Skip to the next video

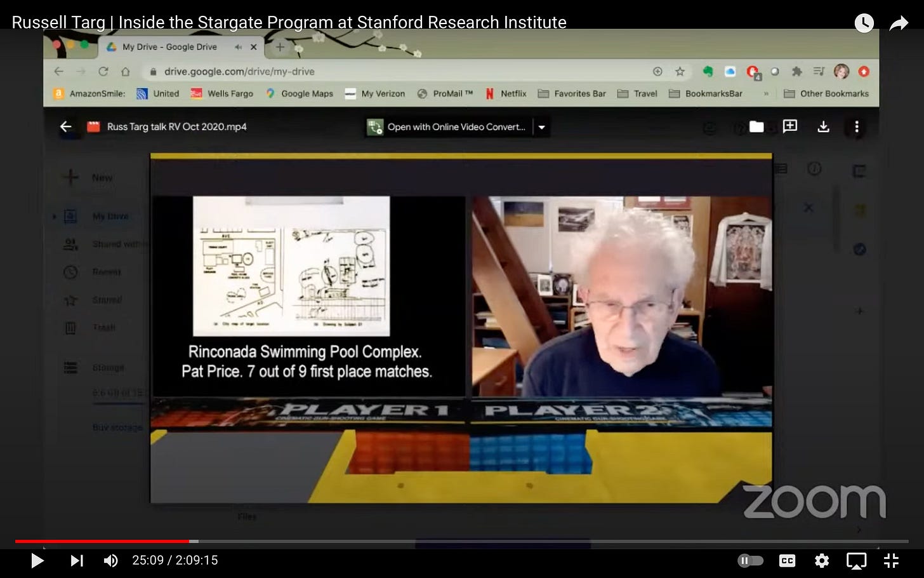(77, 560)
